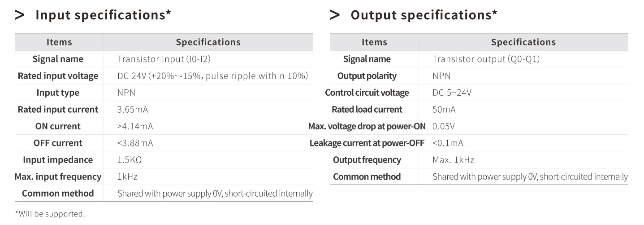Click the OFF current row label

(x=58, y=143)
